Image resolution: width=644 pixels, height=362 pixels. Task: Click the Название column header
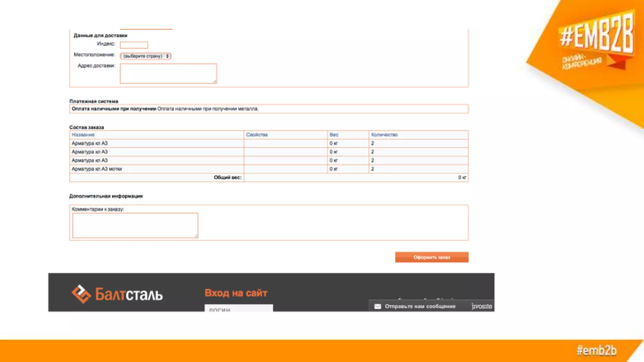click(x=83, y=135)
